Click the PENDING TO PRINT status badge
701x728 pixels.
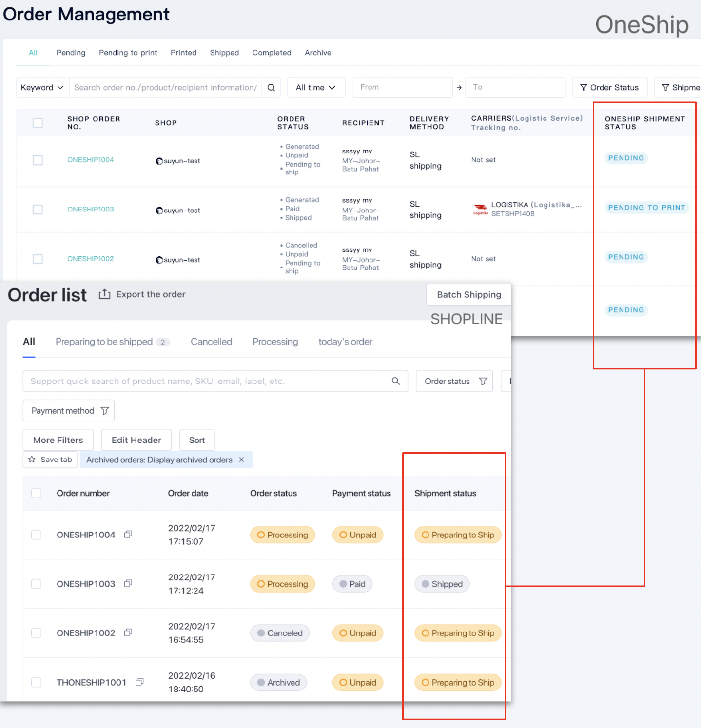(646, 208)
